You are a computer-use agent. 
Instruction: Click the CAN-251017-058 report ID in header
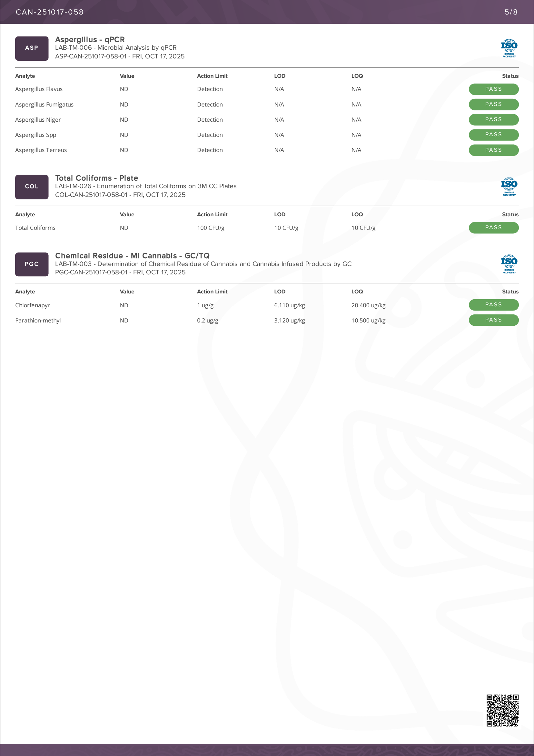50,12
